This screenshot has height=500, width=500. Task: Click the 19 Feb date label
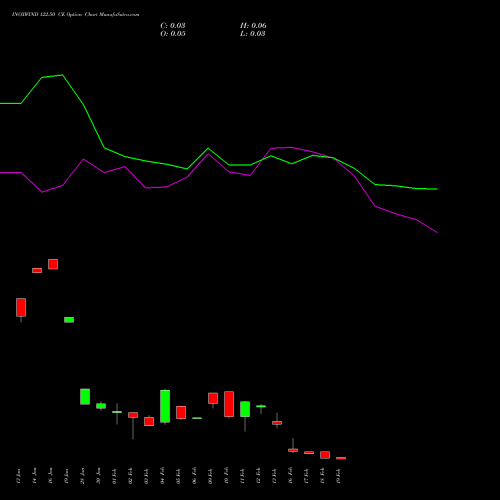(x=338, y=476)
